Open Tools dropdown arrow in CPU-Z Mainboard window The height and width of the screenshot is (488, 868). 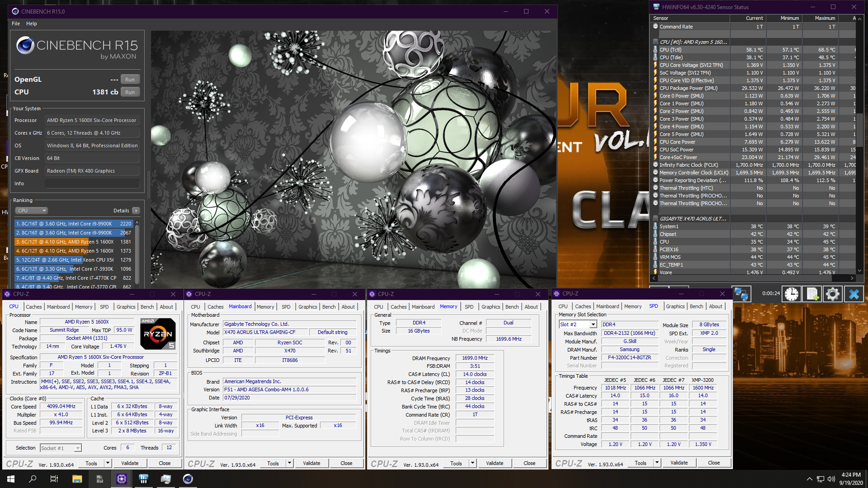click(289, 463)
